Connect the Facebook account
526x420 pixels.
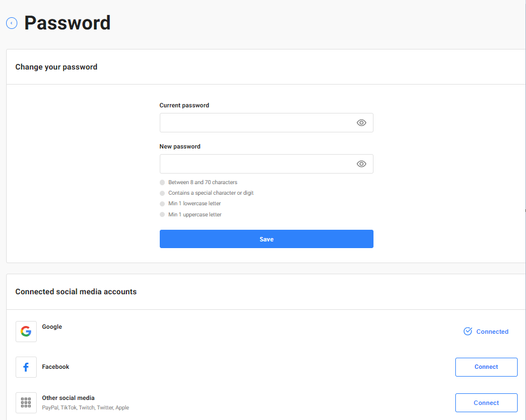coord(486,367)
